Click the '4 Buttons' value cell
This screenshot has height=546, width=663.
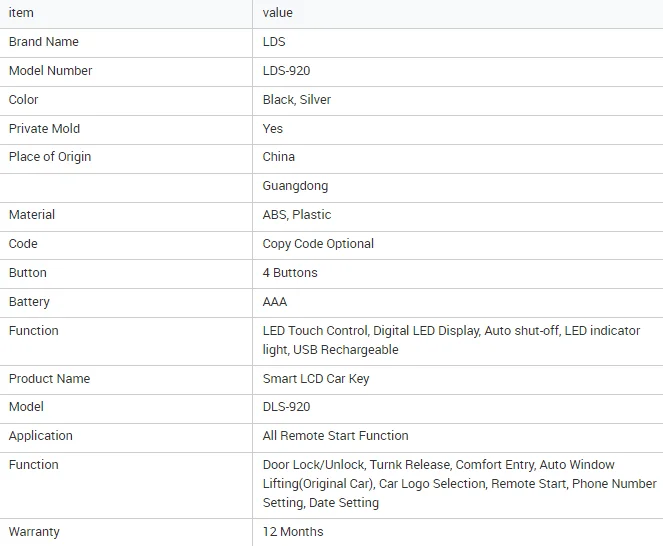click(x=290, y=273)
